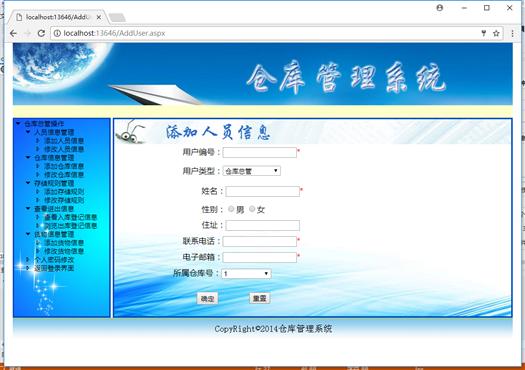525x370 pixels.
Task: Click the saved-password key icon in address bar
Action: click(x=483, y=33)
